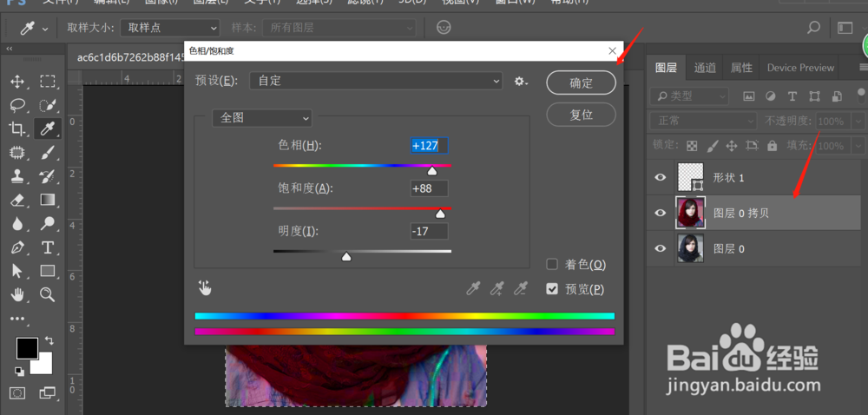Confirm with the 确定 button
The height and width of the screenshot is (415, 868).
click(581, 83)
